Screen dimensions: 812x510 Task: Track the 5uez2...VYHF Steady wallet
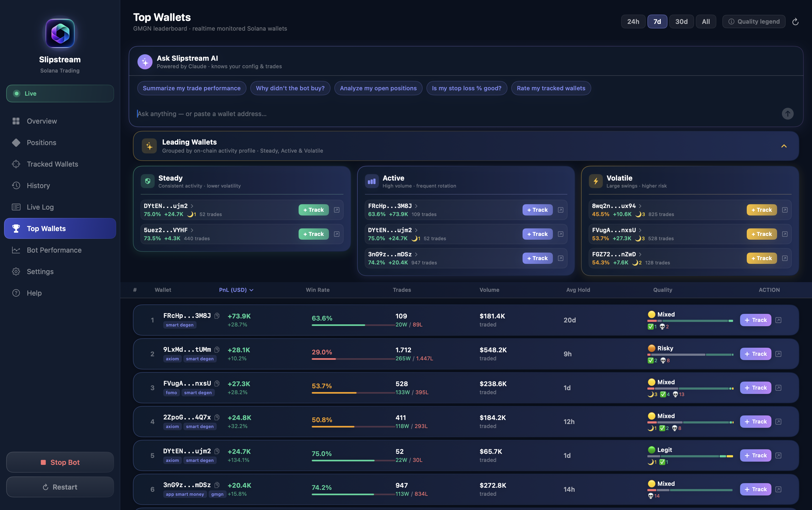coord(313,234)
